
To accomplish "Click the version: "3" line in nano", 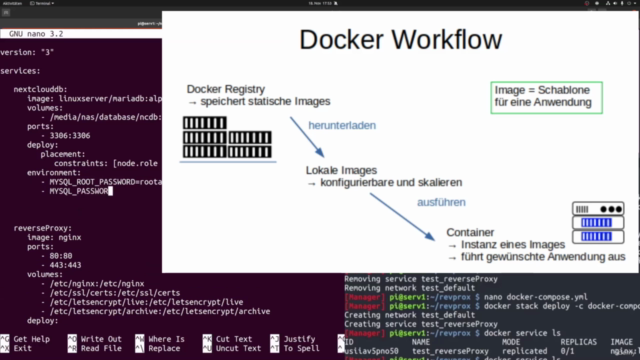I will click(x=27, y=52).
